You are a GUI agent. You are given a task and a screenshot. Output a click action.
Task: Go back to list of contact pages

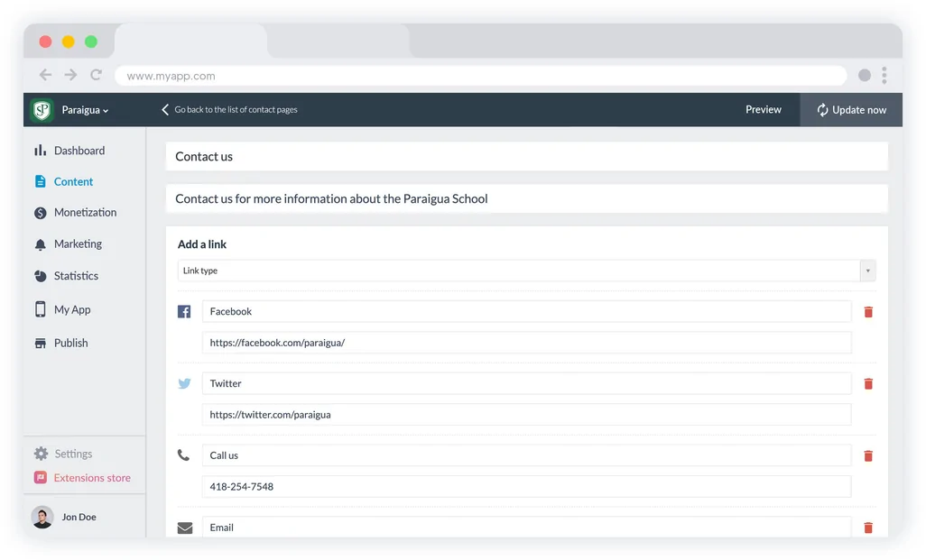pyautogui.click(x=229, y=110)
